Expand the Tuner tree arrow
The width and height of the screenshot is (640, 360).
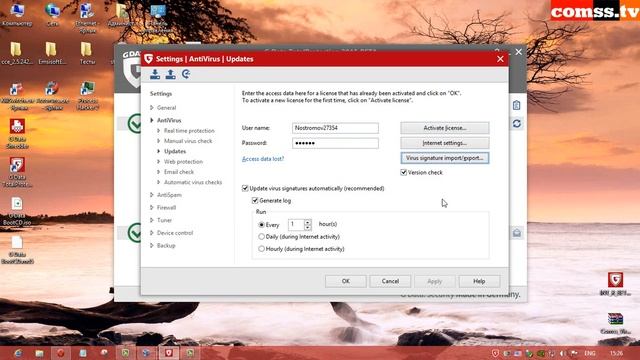pos(152,220)
